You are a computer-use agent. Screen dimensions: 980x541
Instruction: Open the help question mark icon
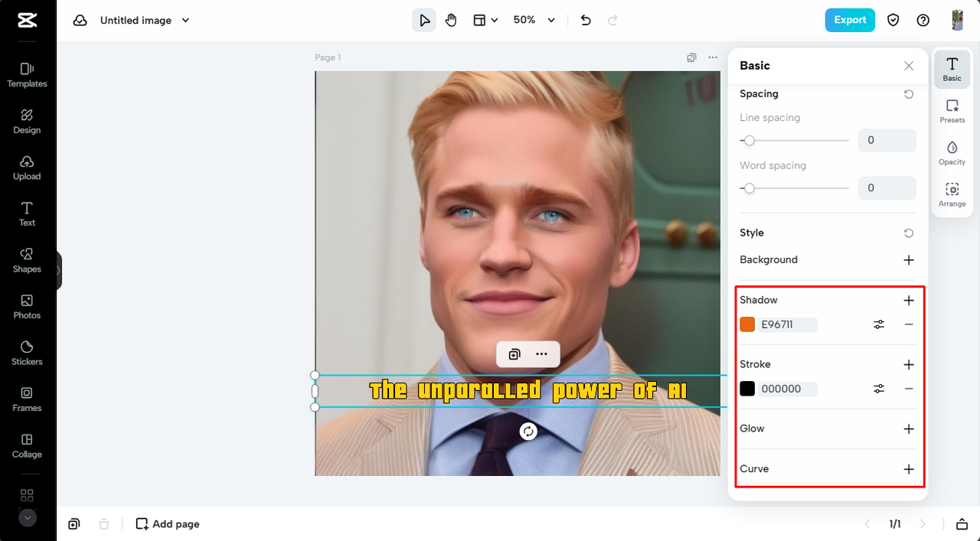coord(923,21)
